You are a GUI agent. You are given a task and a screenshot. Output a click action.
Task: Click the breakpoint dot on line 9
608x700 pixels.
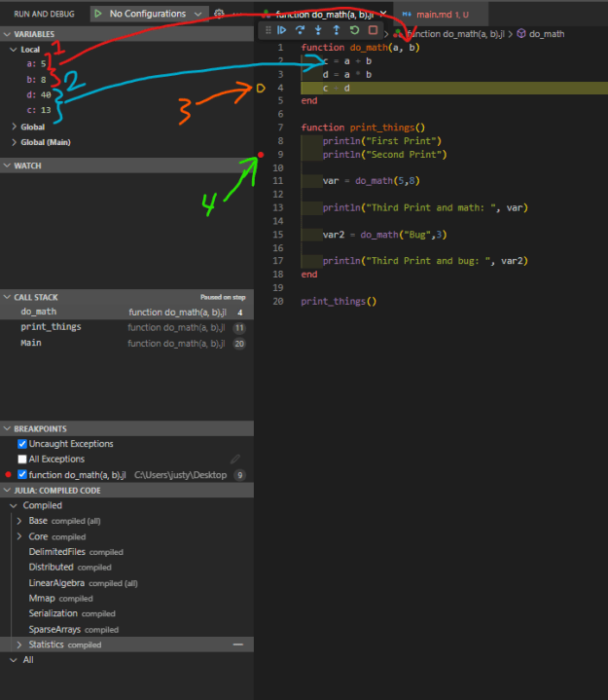point(261,155)
